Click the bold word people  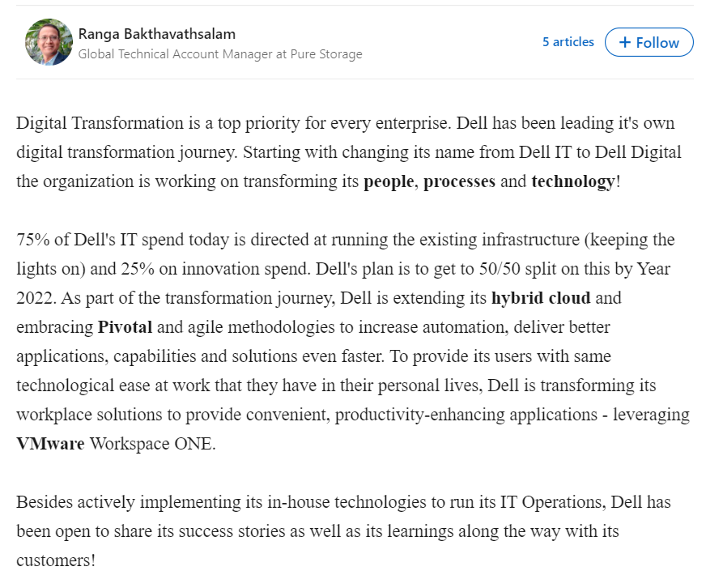tap(389, 181)
